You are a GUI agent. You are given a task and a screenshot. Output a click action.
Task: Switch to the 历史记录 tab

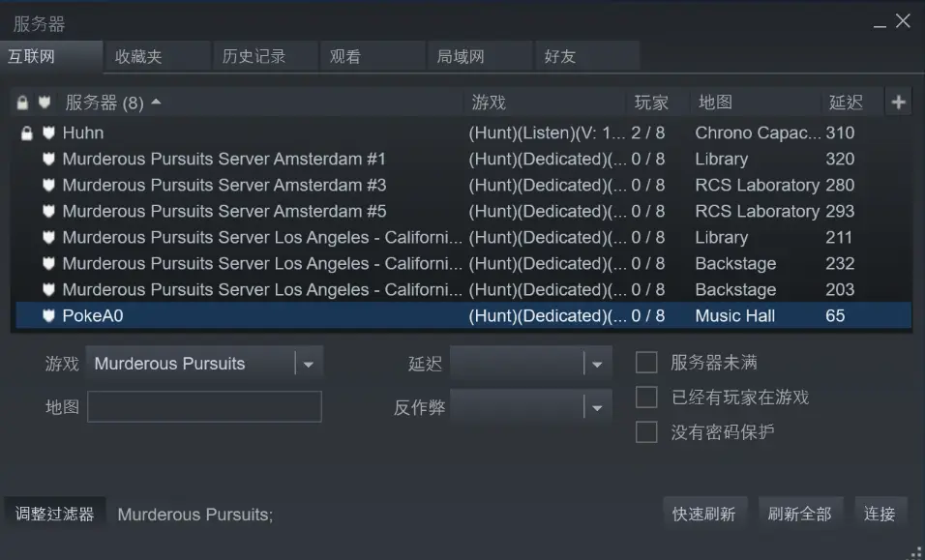point(265,57)
